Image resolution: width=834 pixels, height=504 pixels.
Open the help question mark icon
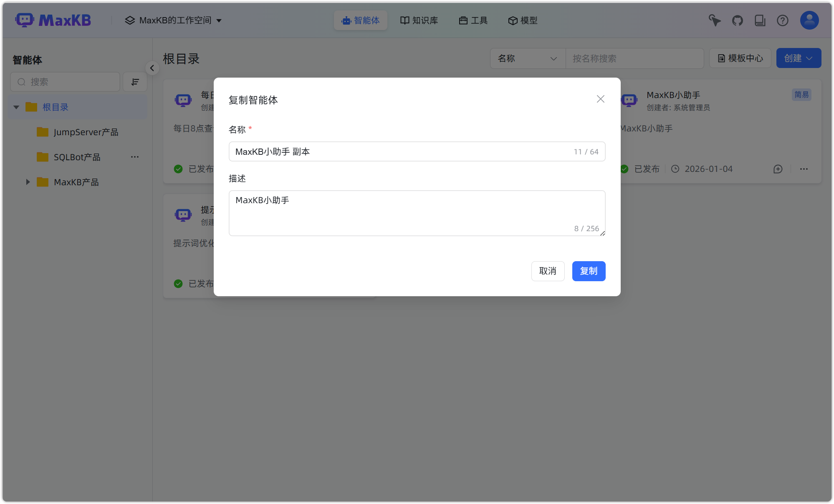pos(782,20)
